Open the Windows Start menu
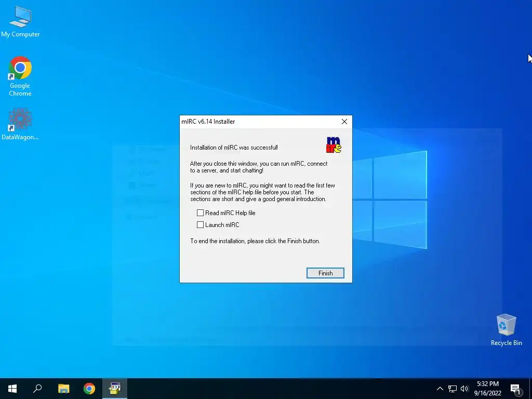 (x=12, y=389)
